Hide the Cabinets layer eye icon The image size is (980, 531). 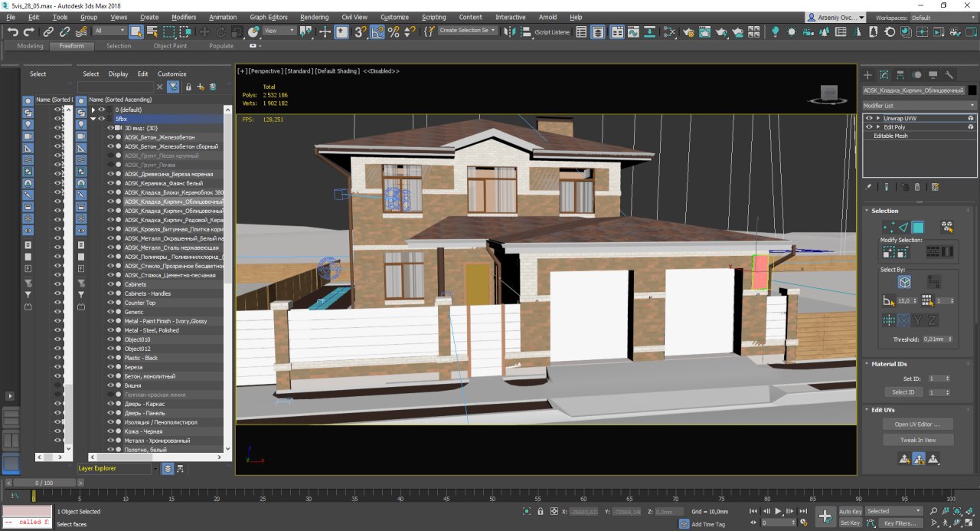(110, 284)
